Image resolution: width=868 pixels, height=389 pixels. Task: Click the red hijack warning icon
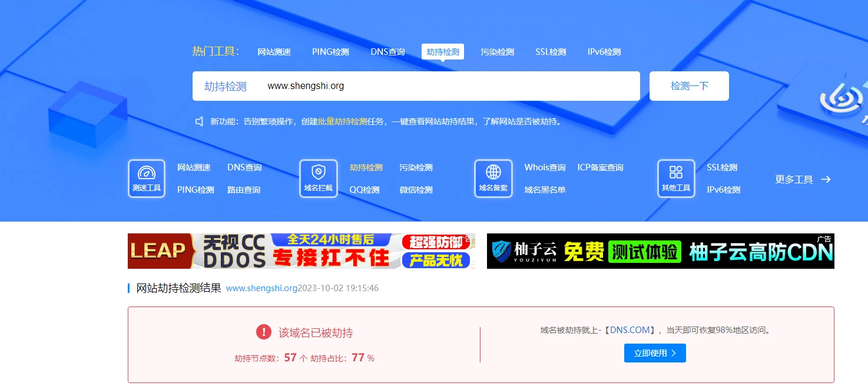(263, 332)
